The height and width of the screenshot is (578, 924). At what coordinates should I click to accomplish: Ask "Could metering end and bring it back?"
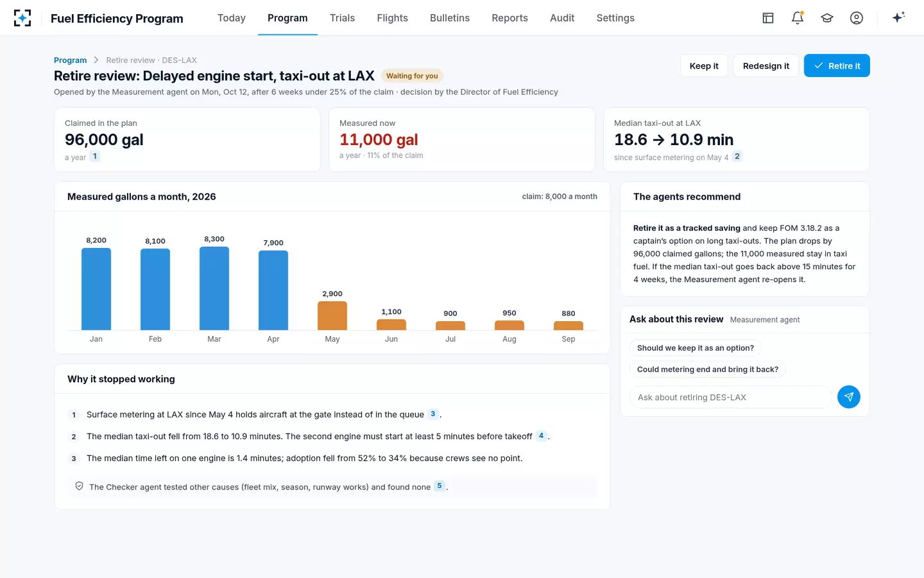pos(708,369)
